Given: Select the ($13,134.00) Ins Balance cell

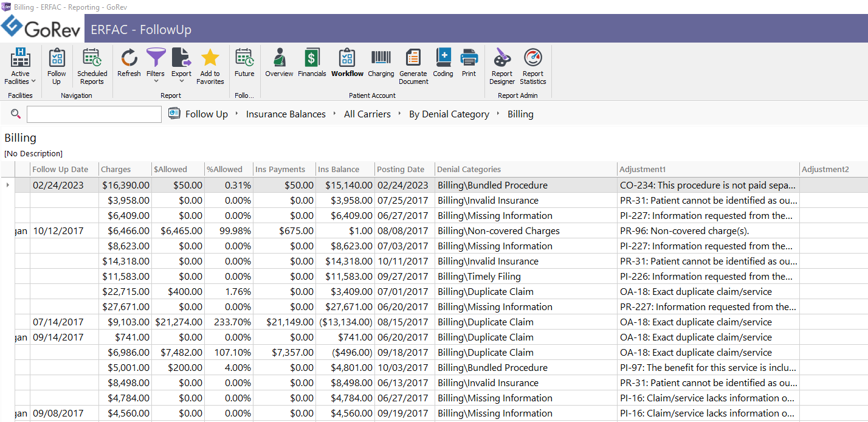Looking at the screenshot, I should point(345,322).
